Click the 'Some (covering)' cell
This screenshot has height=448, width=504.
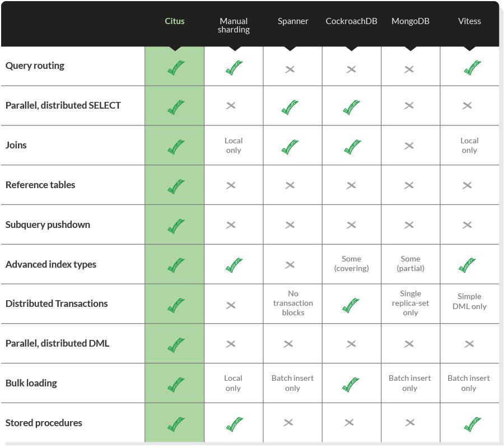pyautogui.click(x=351, y=264)
